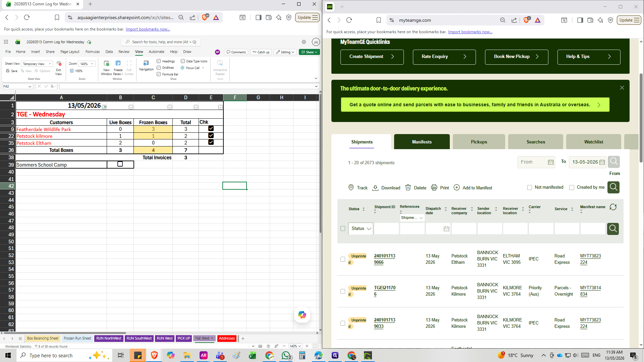Toggle Data Type Icons checkbox

point(183,61)
